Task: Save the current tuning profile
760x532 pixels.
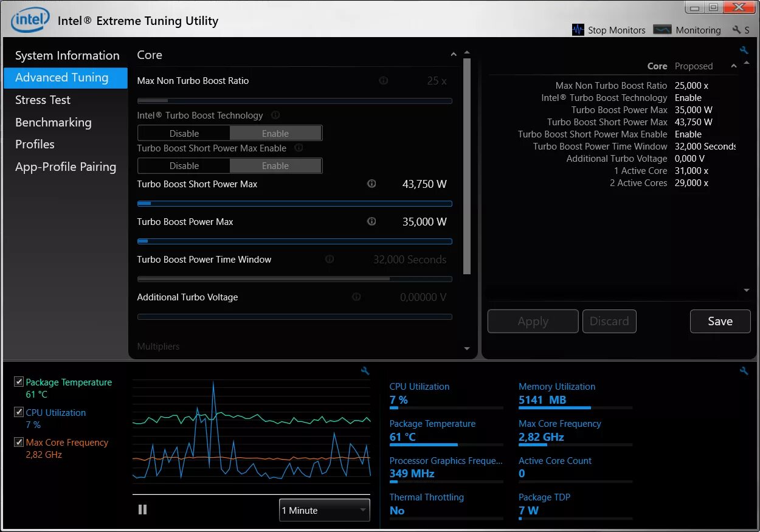Action: pos(720,321)
